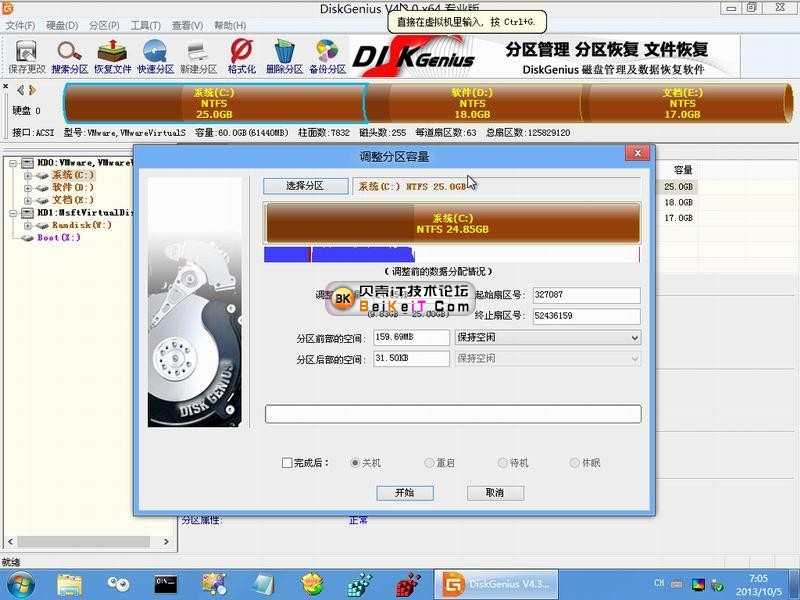800x600 pixels.
Task: Select the 关机 shutdown radio button
Action: (x=355, y=463)
